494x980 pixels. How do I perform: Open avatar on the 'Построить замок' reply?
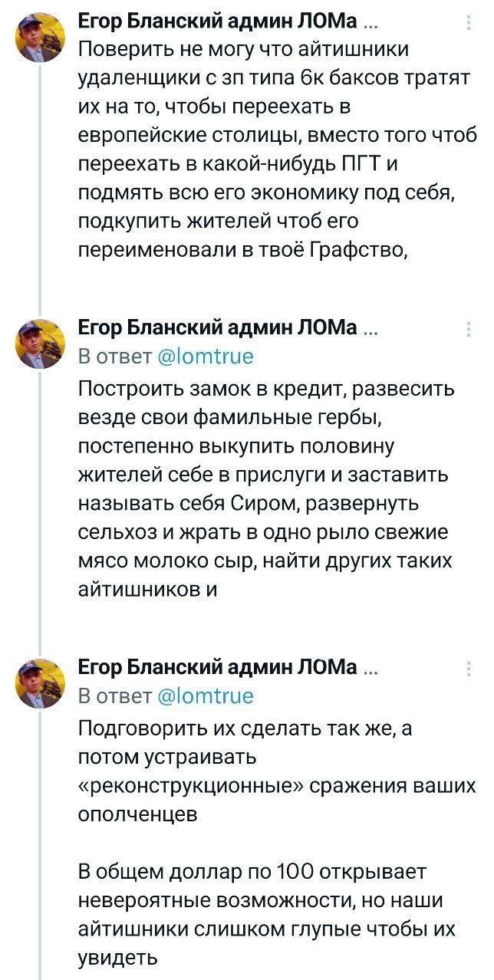[41, 344]
